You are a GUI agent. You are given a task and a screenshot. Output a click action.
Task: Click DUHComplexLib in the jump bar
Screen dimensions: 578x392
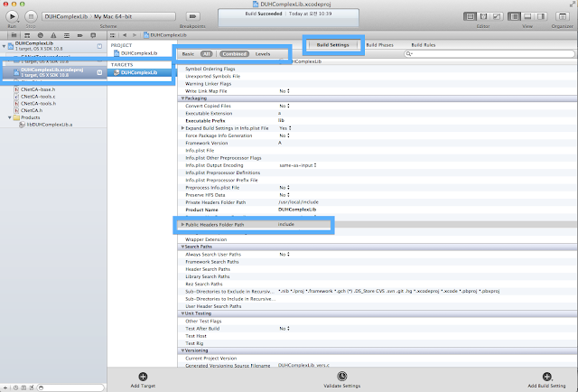pyautogui.click(x=165, y=35)
